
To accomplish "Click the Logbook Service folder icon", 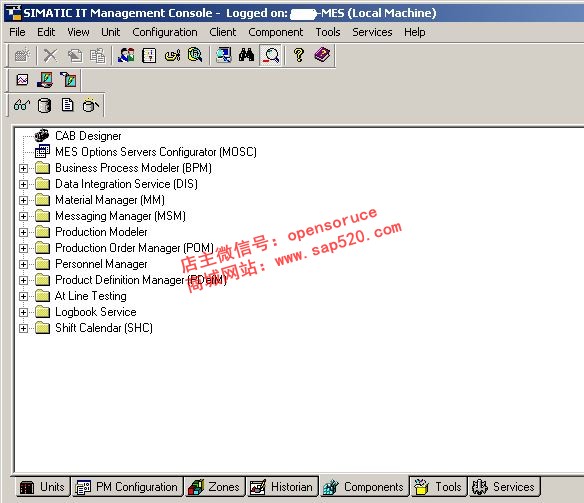I will coord(42,312).
